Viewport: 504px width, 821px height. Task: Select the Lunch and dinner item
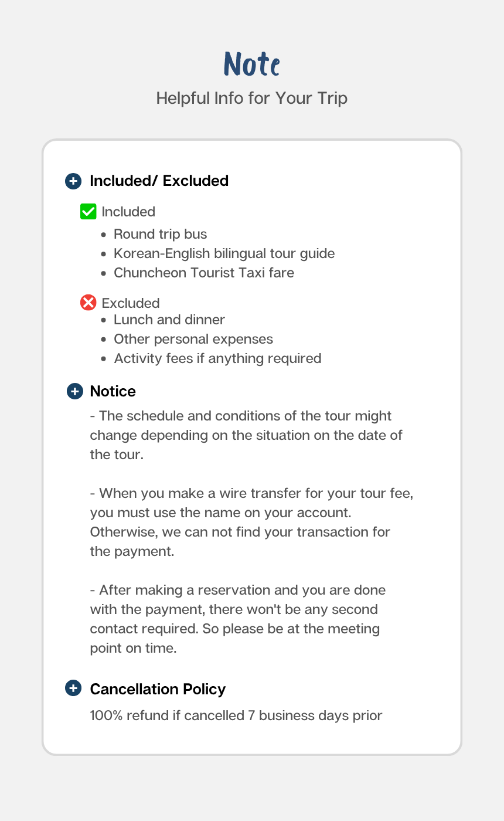[169, 320]
